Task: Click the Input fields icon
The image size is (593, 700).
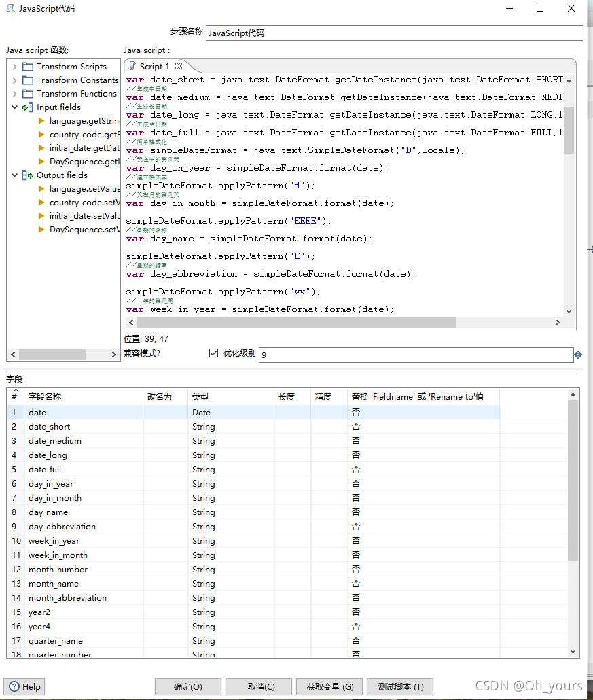Action: tap(28, 107)
